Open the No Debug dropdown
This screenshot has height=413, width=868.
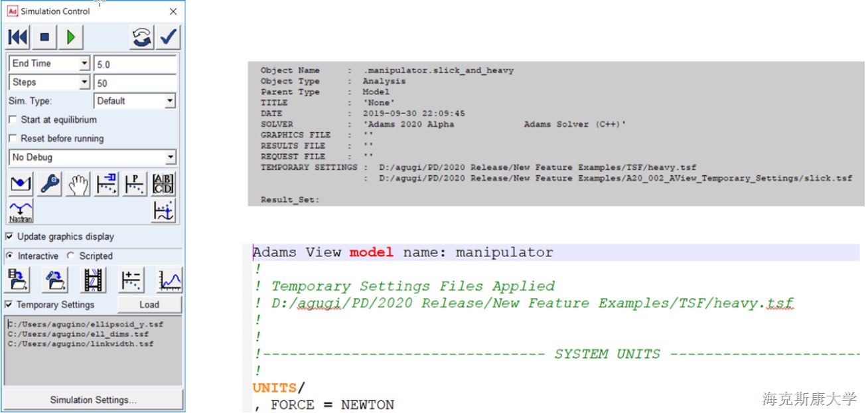[171, 157]
